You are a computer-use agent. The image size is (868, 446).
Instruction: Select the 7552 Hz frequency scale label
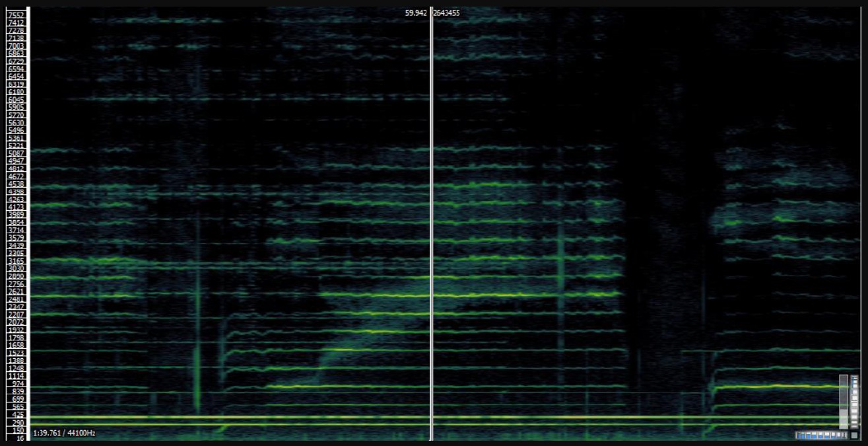16,15
